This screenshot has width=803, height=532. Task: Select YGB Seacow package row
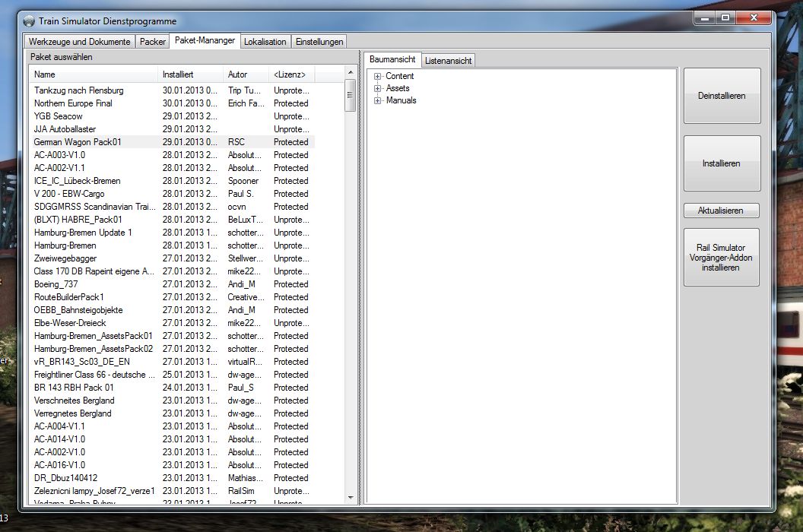point(172,116)
